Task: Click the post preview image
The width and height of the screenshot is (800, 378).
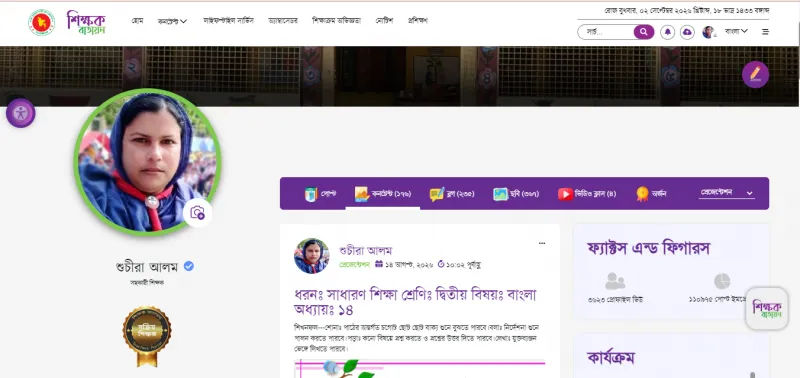Action: [x=420, y=368]
